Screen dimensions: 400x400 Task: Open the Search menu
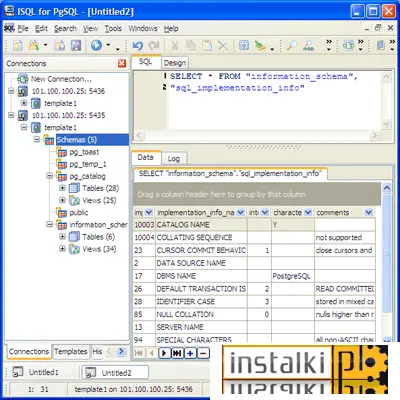tap(65, 29)
